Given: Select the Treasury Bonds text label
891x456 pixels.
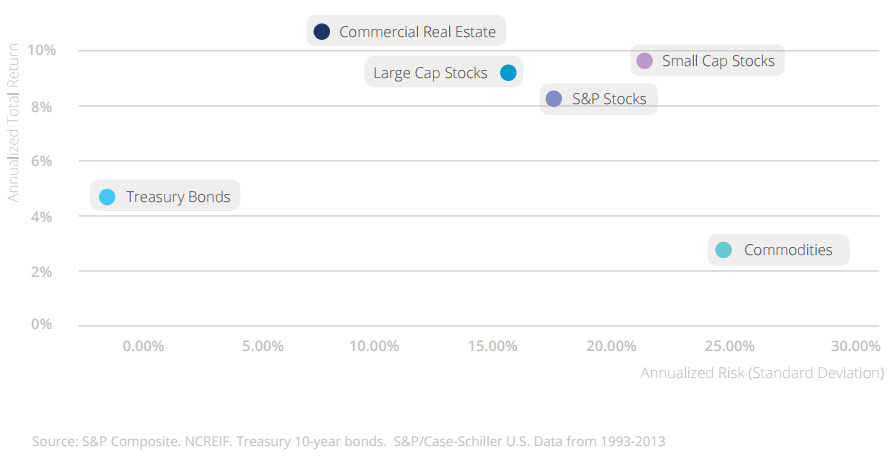Looking at the screenshot, I should 178,197.
